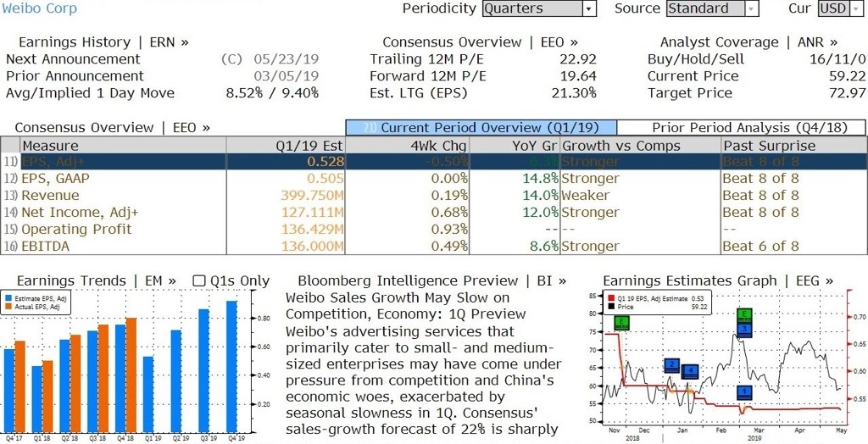
Task: Click the Q4'19 estimate EPS bar
Action: point(231,367)
